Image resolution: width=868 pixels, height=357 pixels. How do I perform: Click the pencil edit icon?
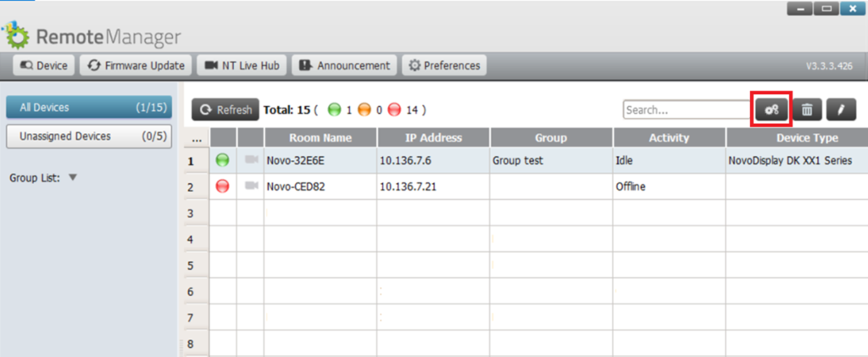coord(842,109)
